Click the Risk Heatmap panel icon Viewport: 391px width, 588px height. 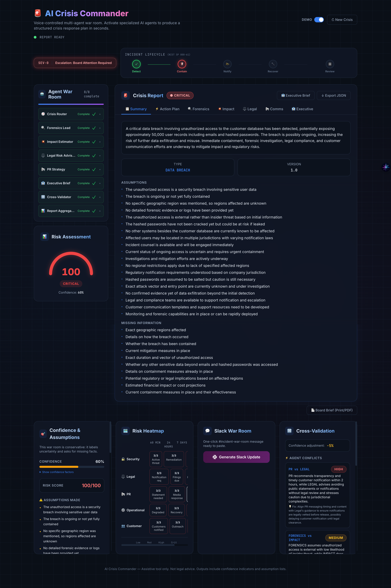click(x=125, y=431)
